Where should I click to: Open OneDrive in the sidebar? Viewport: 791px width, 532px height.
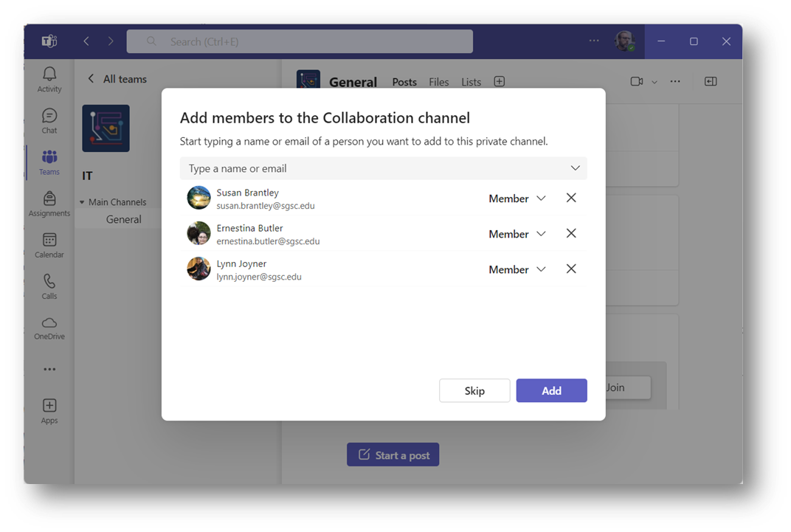click(x=49, y=327)
